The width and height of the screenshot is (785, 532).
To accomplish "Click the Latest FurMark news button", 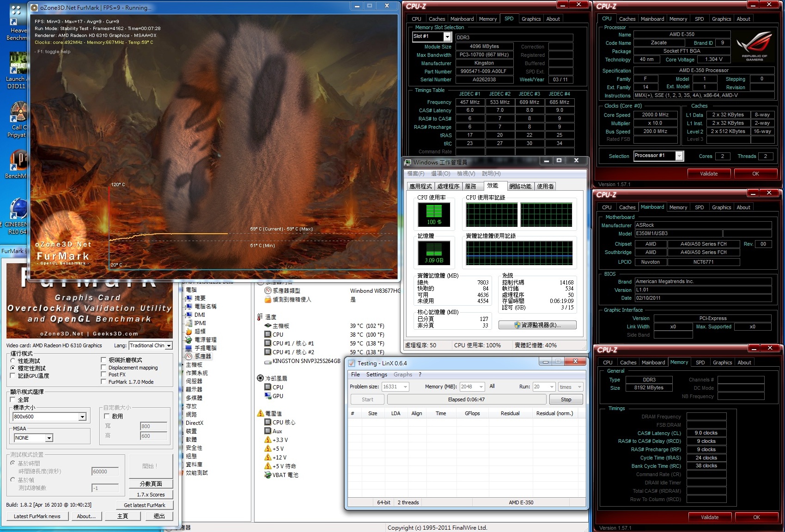I will click(37, 516).
